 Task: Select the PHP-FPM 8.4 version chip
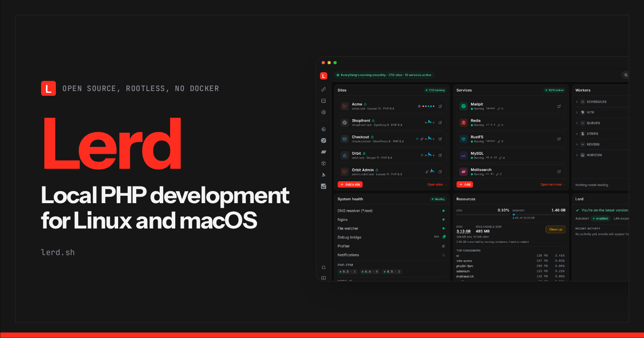(370, 272)
